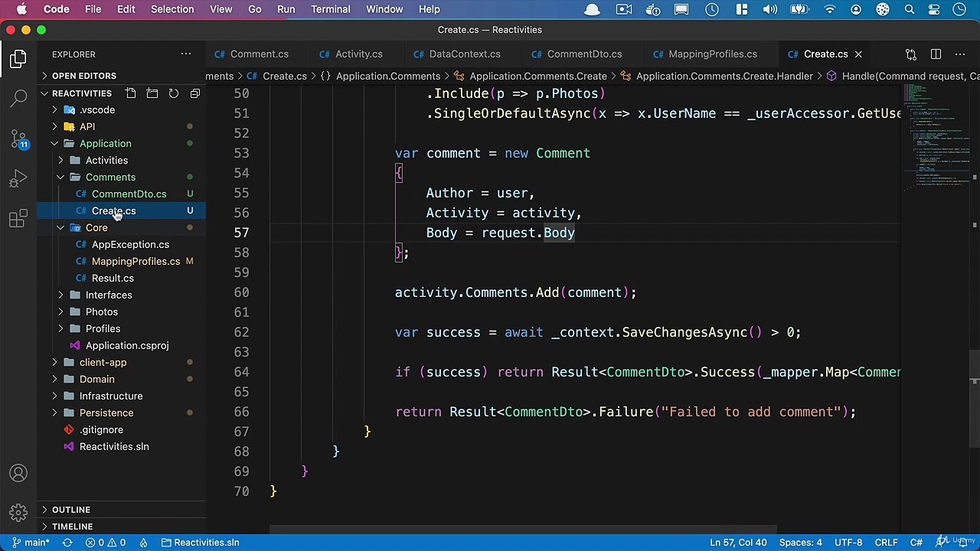The image size is (980, 551).
Task: Toggle line ending CRLF in status bar
Action: click(887, 543)
